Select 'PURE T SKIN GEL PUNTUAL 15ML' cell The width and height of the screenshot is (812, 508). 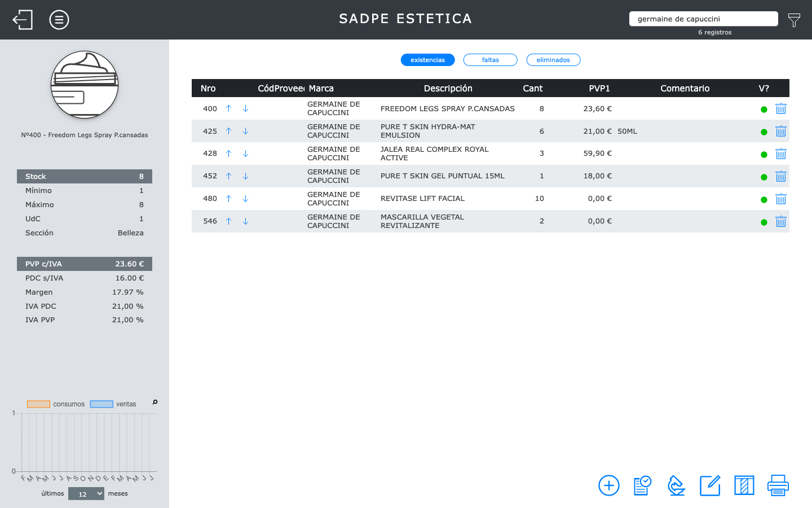click(443, 176)
